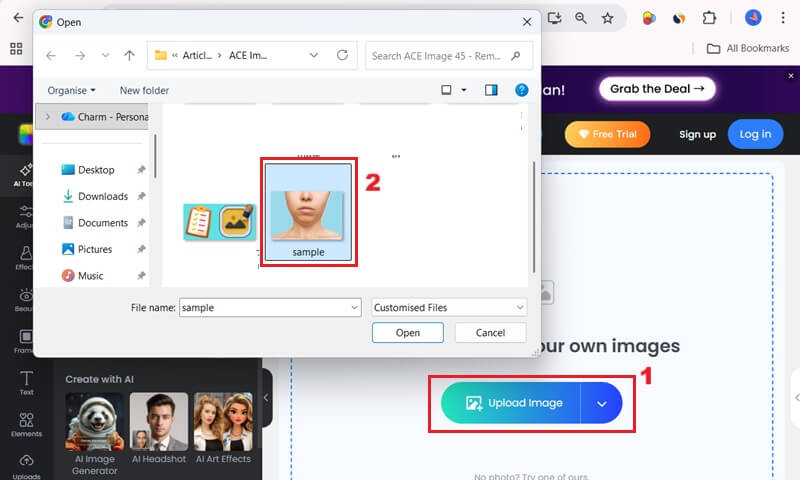Viewport: 800px width, 480px height.
Task: Open the browser three-dot menu
Action: tap(783, 18)
